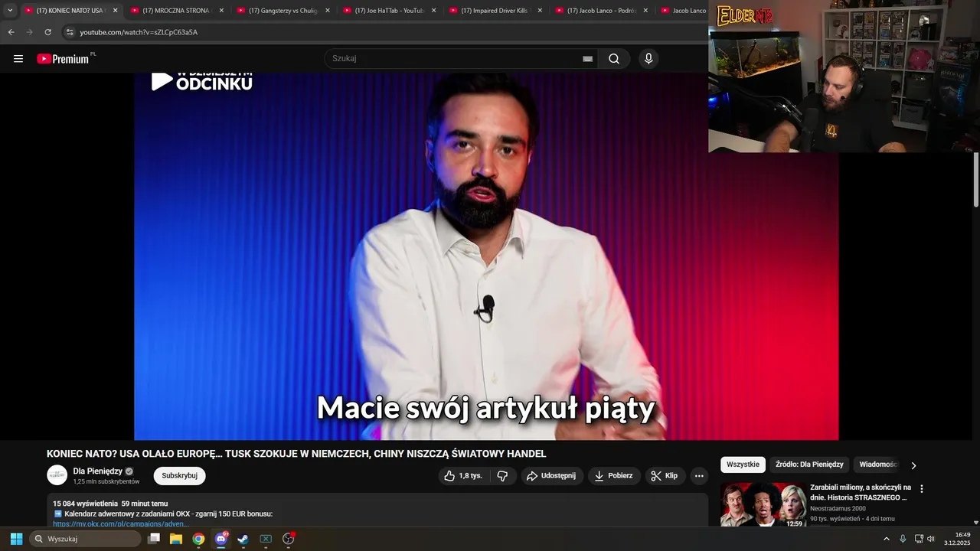Click the Udostępnij share button
The image size is (980, 551).
(552, 476)
